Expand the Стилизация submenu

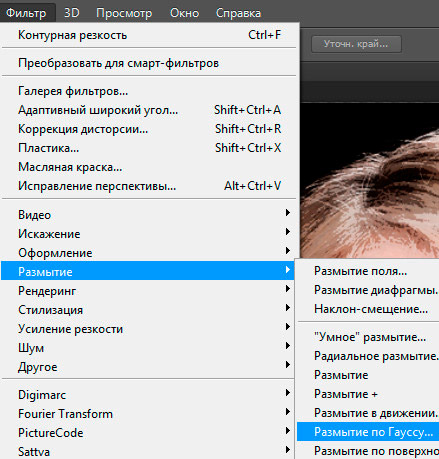149,310
